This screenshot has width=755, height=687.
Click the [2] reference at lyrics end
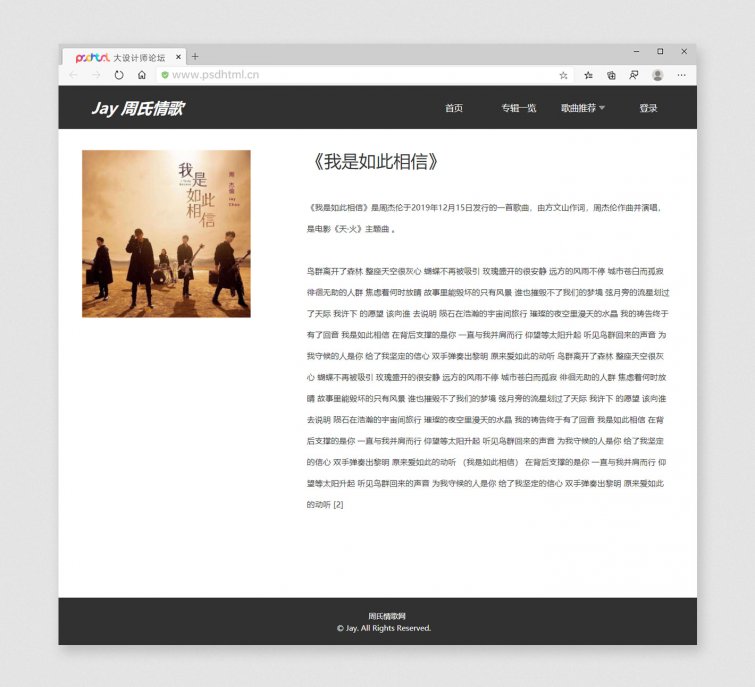pos(338,505)
